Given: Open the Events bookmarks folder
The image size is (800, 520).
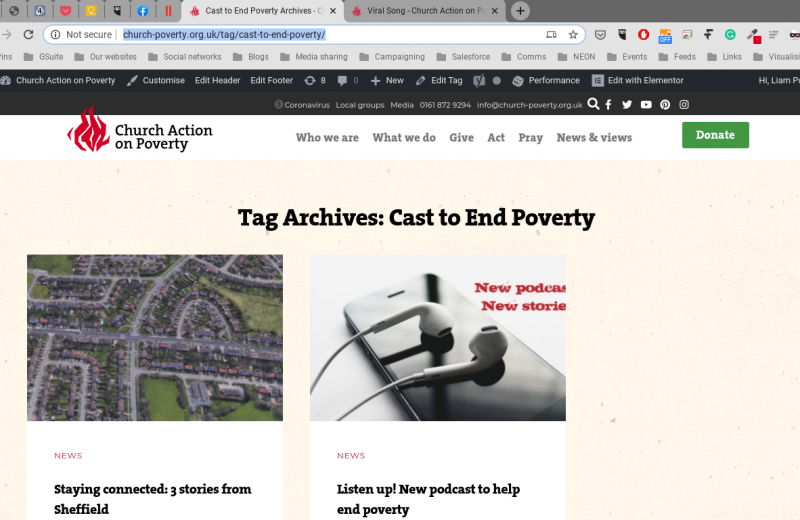Looking at the screenshot, I should point(627,57).
